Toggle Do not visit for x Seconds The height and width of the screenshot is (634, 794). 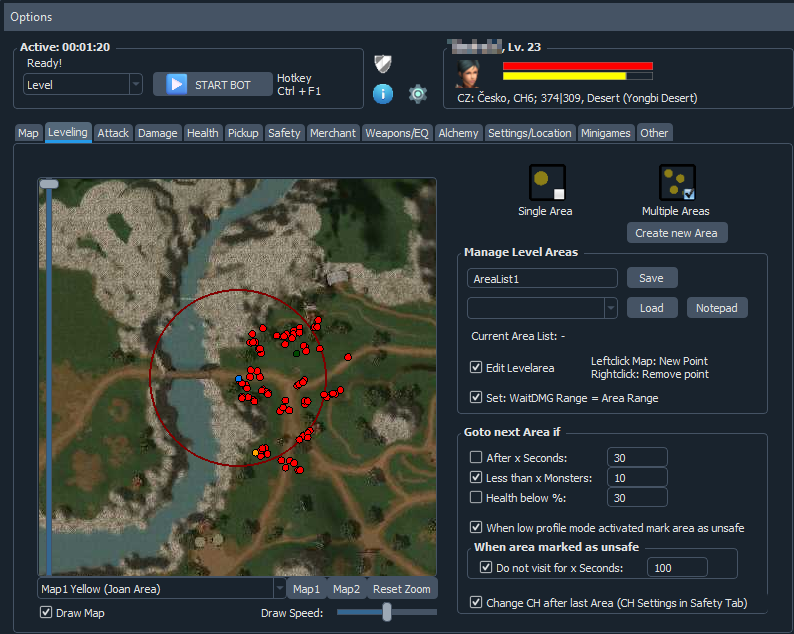tap(486, 567)
